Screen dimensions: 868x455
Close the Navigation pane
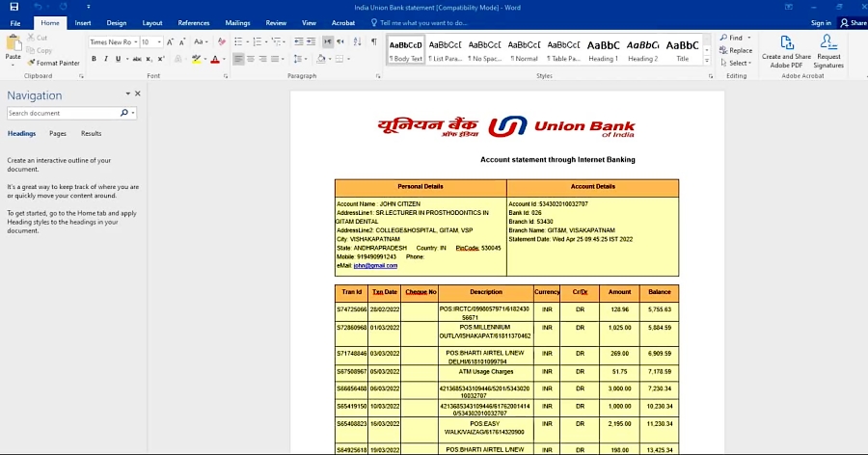click(x=138, y=94)
